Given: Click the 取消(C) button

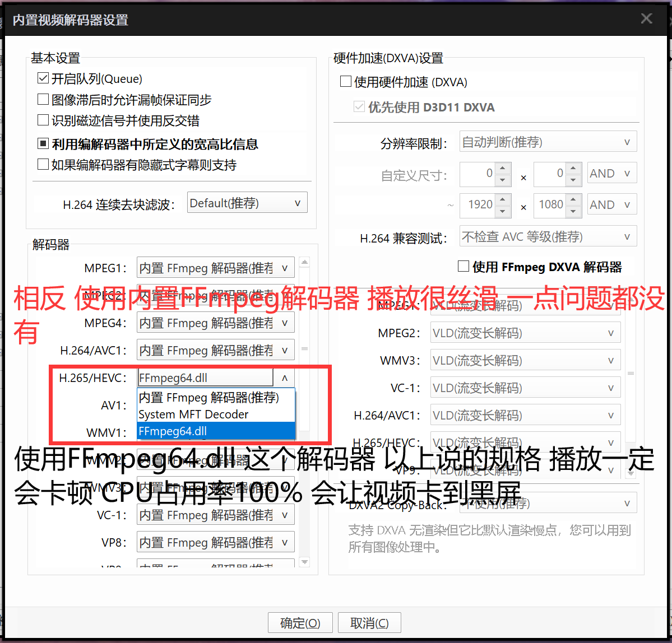Looking at the screenshot, I should pos(369,622).
